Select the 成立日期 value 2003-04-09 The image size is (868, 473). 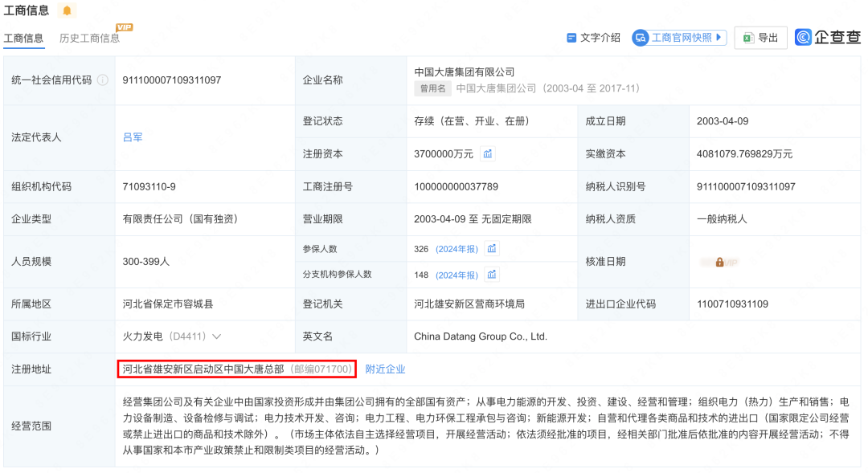723,121
